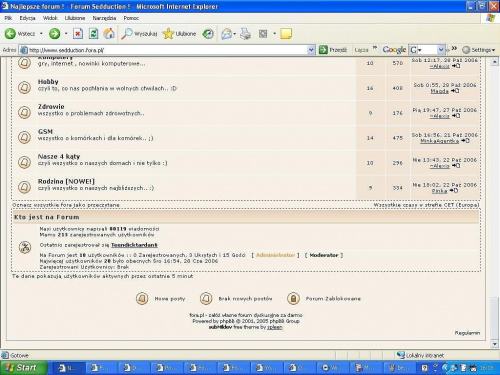
Task: Open the Pomoc menu
Action: [131, 18]
